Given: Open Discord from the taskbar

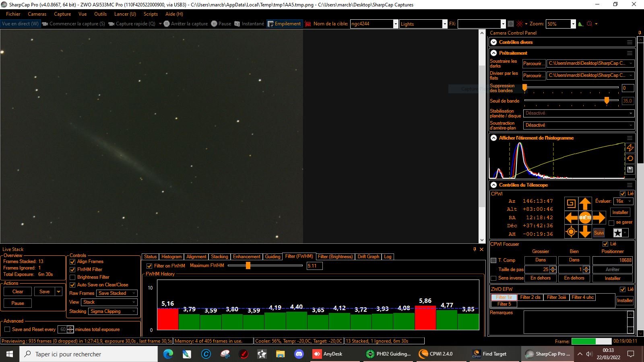Looking at the screenshot, I should click(299, 354).
